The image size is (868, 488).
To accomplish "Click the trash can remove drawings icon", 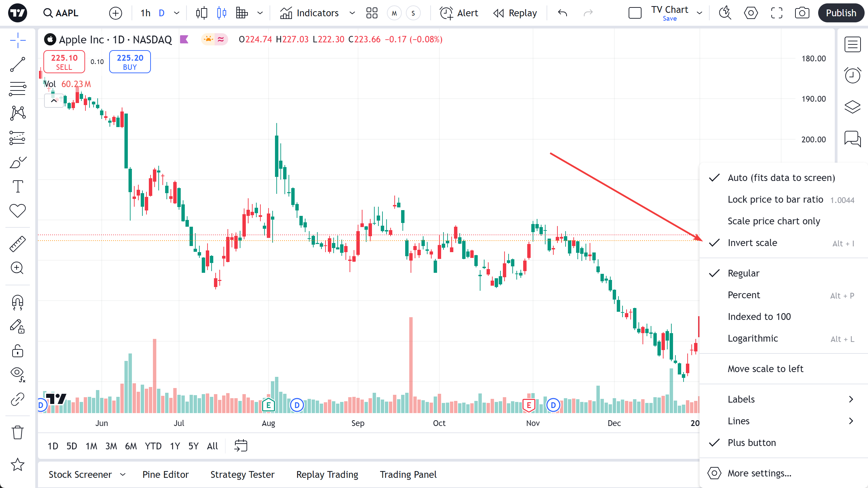I will (18, 432).
